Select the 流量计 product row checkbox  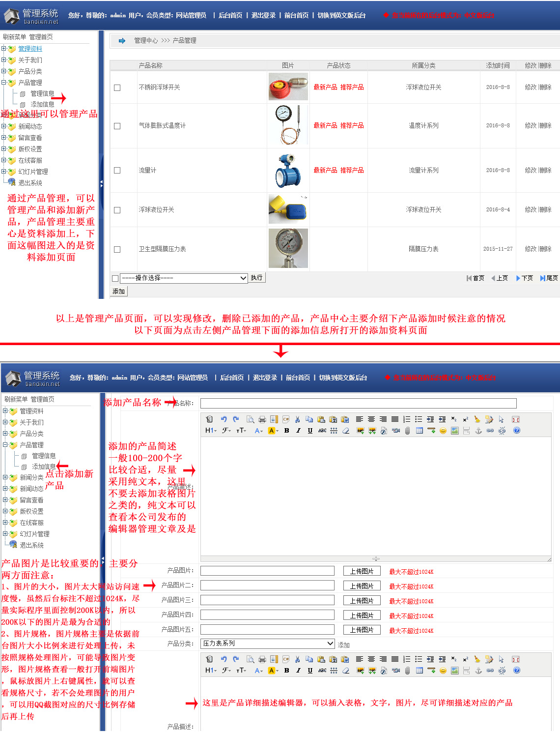tap(117, 171)
